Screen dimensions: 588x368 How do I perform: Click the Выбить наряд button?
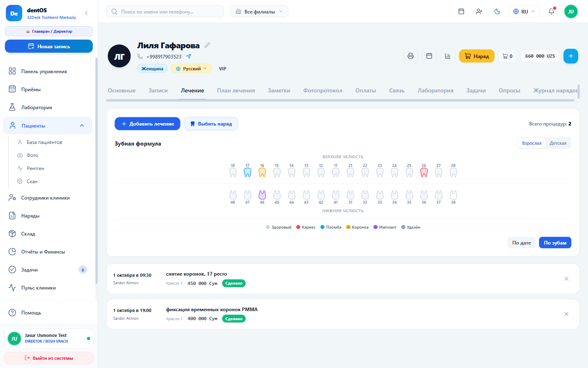pos(211,123)
